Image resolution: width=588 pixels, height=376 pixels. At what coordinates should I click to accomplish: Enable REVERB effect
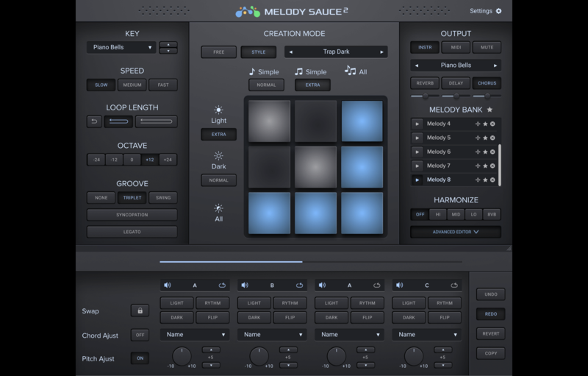[425, 83]
